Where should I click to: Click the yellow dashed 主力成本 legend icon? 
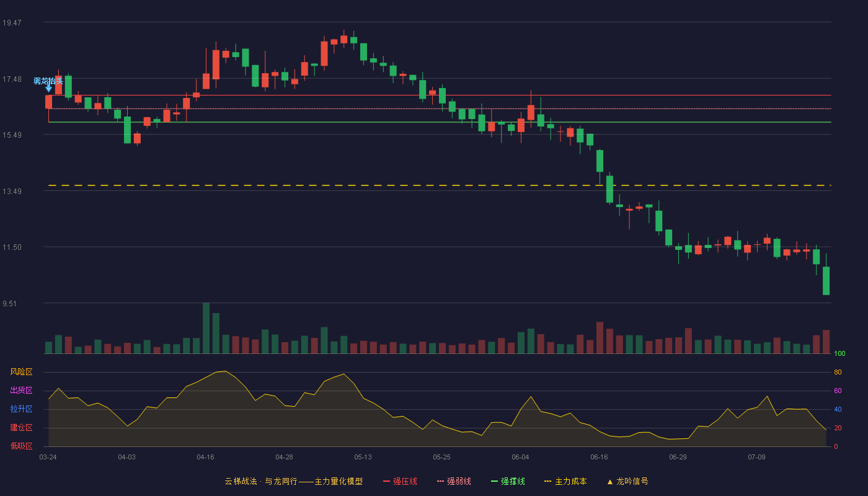coord(547,481)
